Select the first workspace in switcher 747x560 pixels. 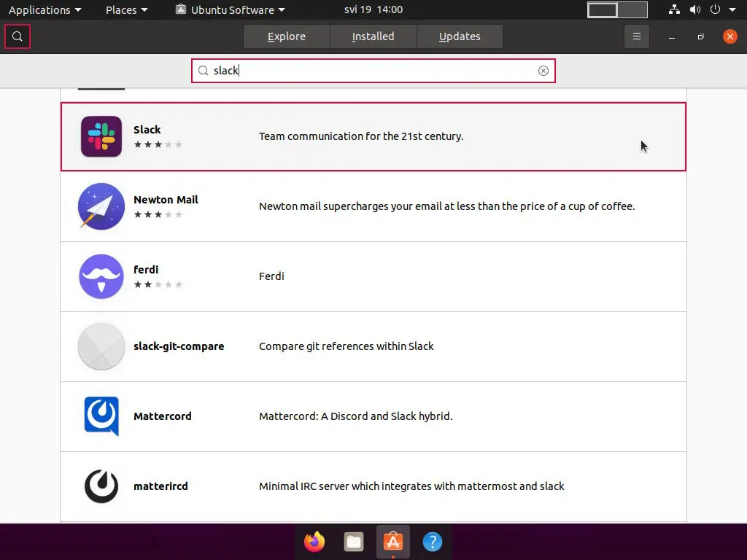click(603, 10)
